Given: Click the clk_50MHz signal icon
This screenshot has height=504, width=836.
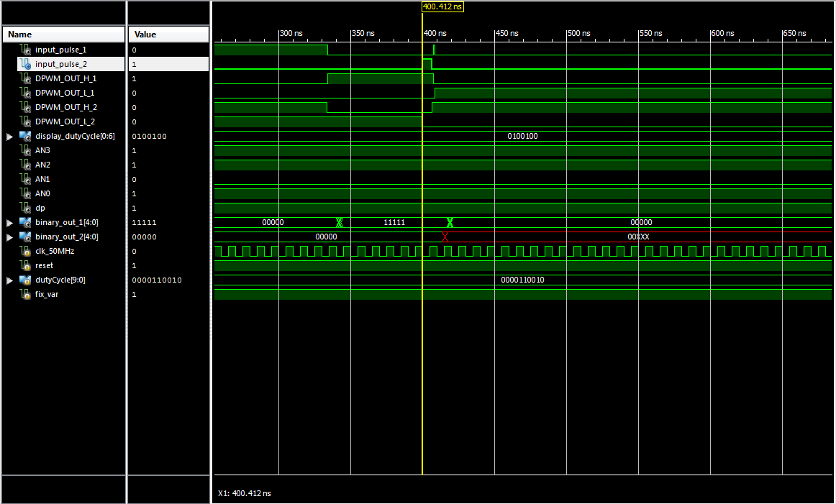Looking at the screenshot, I should coord(25,251).
